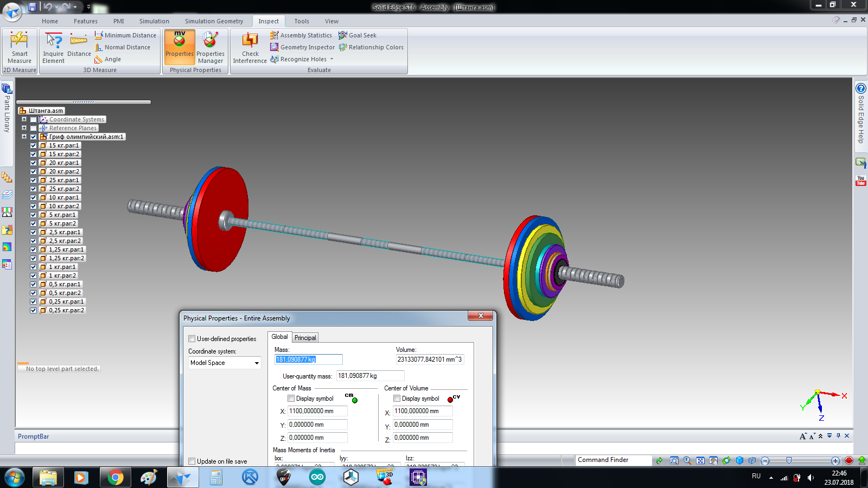
Task: Open Geometry Inspector
Action: point(303,47)
